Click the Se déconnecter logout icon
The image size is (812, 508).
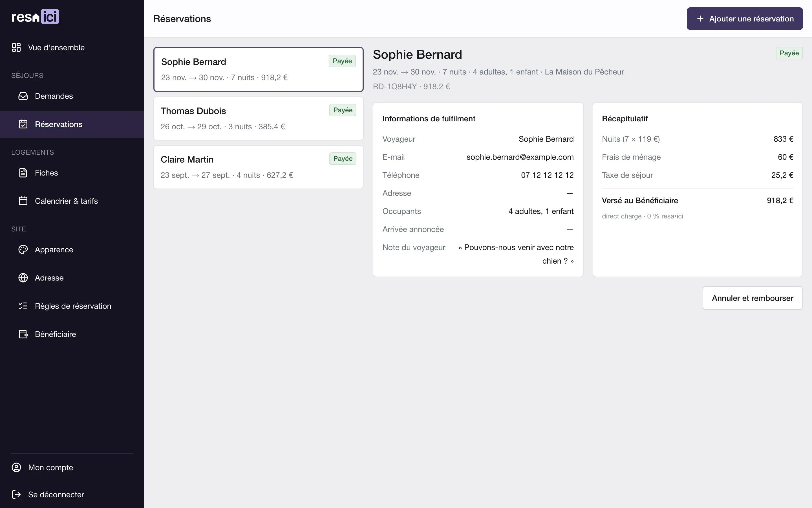[x=16, y=494]
